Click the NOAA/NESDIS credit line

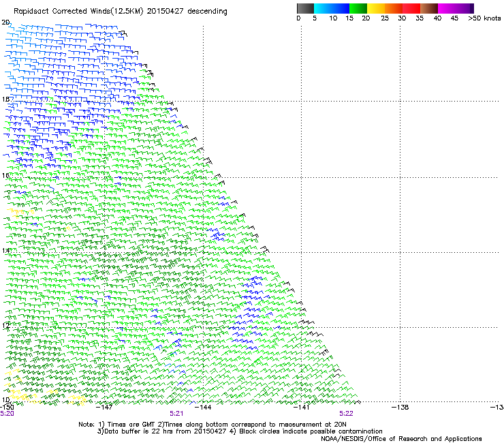point(401,439)
